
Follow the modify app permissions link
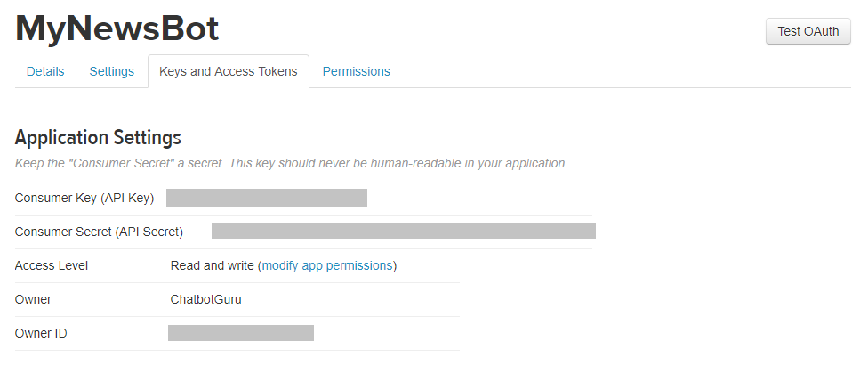click(327, 265)
